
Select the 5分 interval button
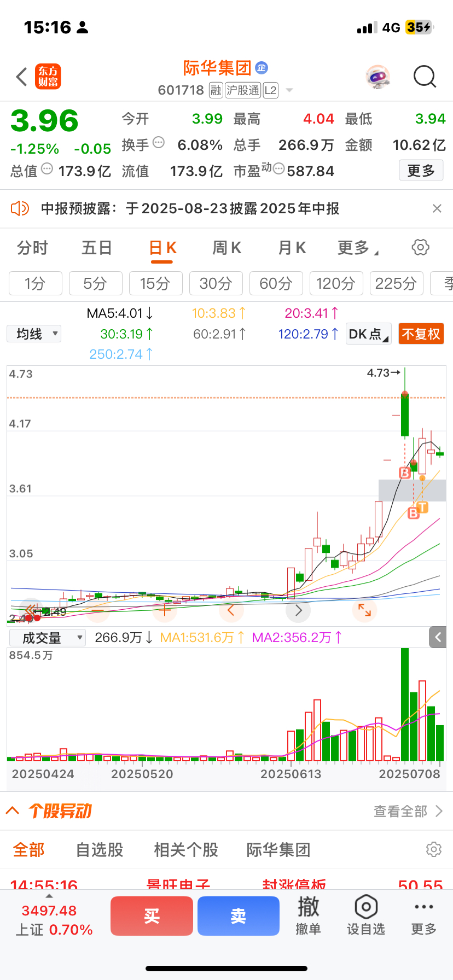[96, 283]
